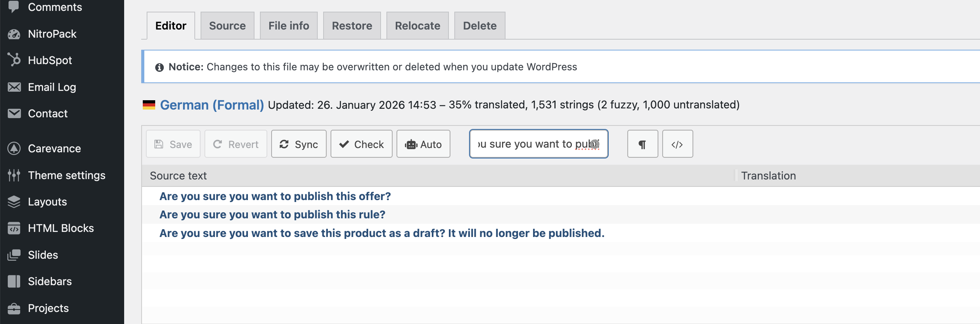Image resolution: width=980 pixels, height=324 pixels.
Task: Clear the search filter field
Action: [594, 144]
